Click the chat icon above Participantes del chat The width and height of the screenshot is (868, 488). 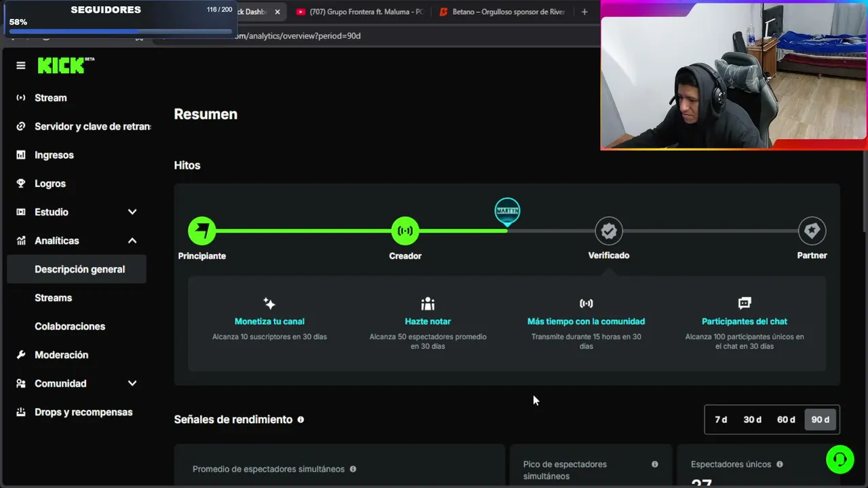[x=745, y=303]
